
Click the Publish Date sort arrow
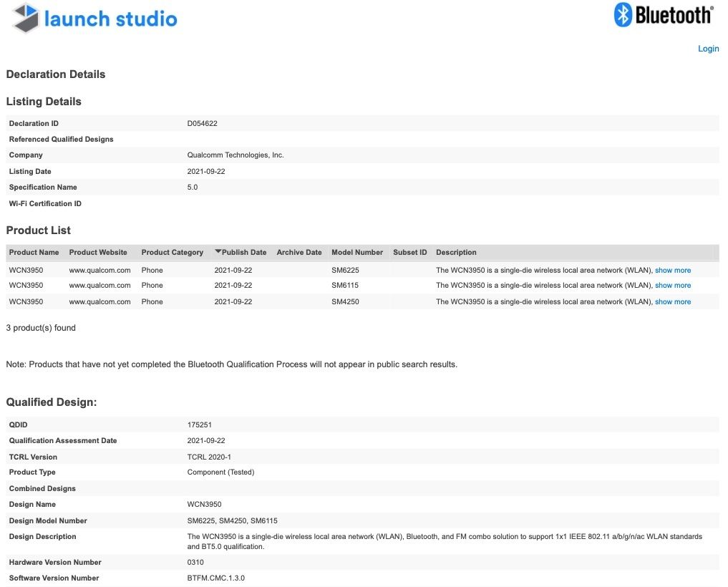click(x=218, y=252)
